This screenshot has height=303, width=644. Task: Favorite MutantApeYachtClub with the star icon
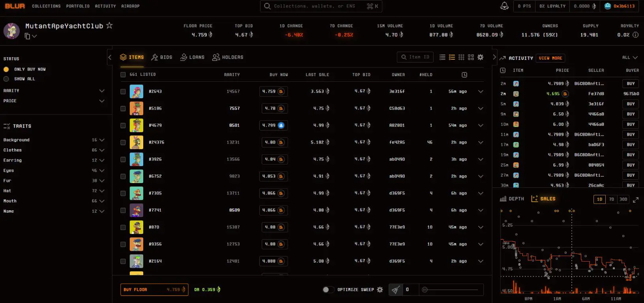[109, 25]
